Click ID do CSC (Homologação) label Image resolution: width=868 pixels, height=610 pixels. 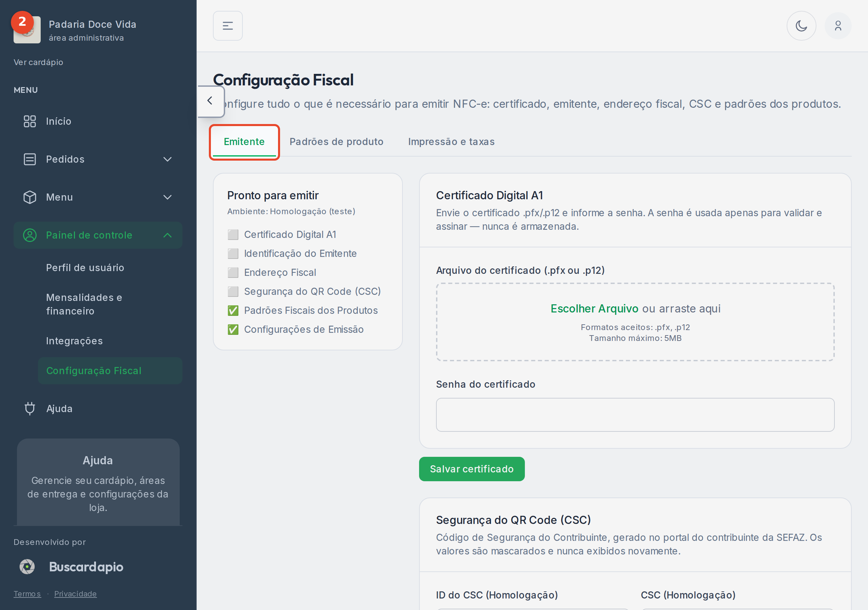coord(497,595)
